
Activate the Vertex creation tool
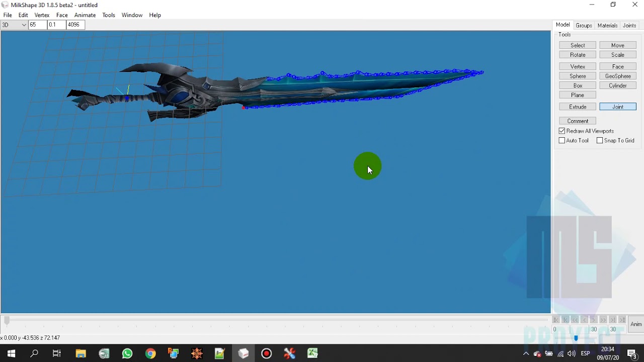[x=578, y=66]
